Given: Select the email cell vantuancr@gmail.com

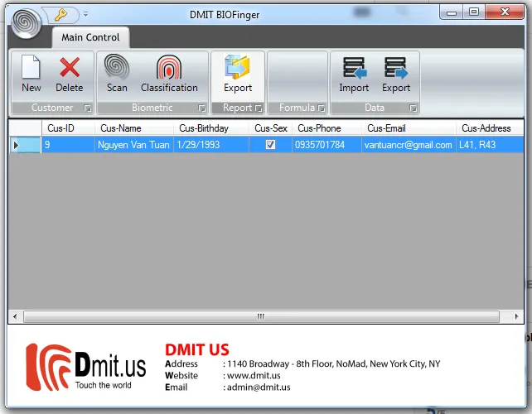Looking at the screenshot, I should click(x=409, y=145).
